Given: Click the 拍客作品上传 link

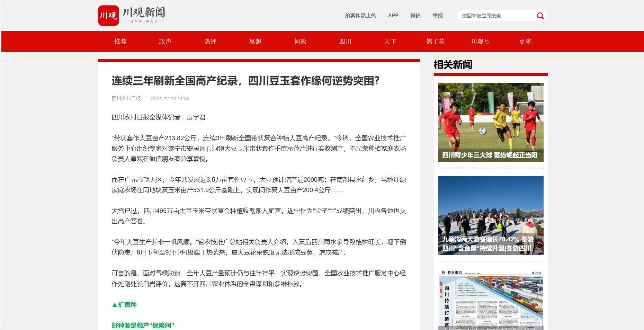Looking at the screenshot, I should point(360,16).
